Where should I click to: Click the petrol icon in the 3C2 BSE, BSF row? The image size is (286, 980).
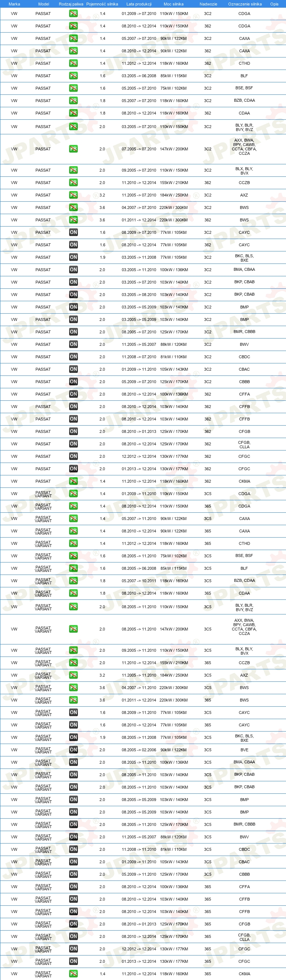point(74,88)
